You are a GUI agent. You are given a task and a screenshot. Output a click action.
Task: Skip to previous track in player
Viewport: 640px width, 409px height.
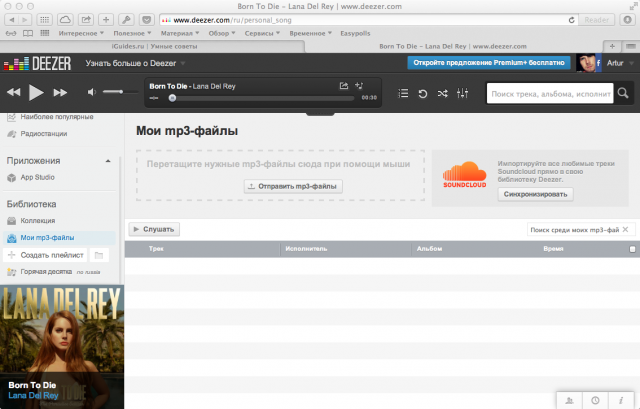[x=13, y=93]
